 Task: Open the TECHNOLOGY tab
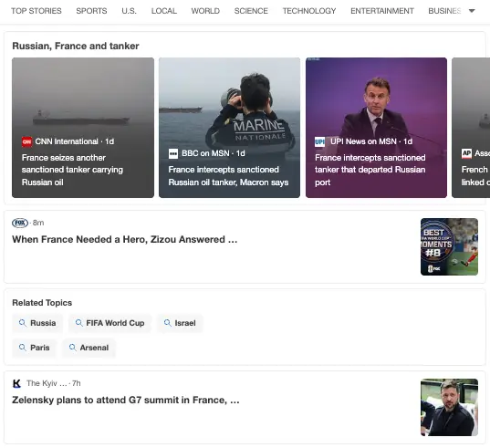pos(309,11)
